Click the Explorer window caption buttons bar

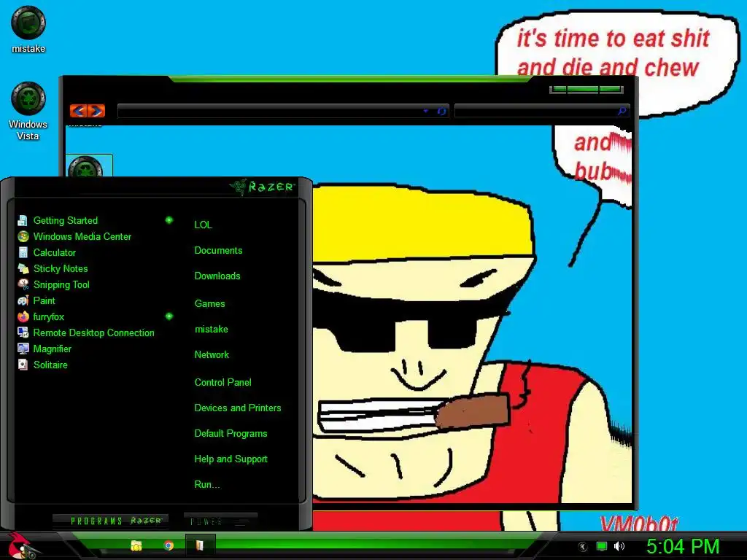pyautogui.click(x=587, y=89)
